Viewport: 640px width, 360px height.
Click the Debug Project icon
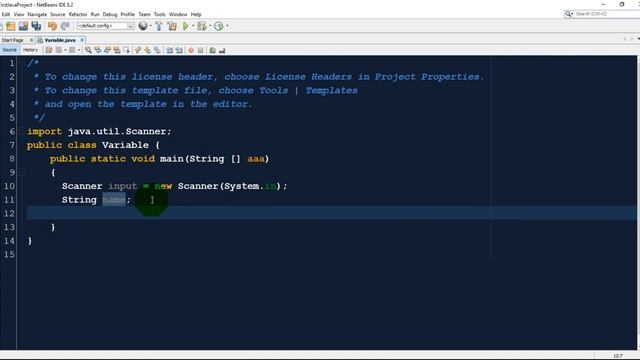[x=202, y=26]
